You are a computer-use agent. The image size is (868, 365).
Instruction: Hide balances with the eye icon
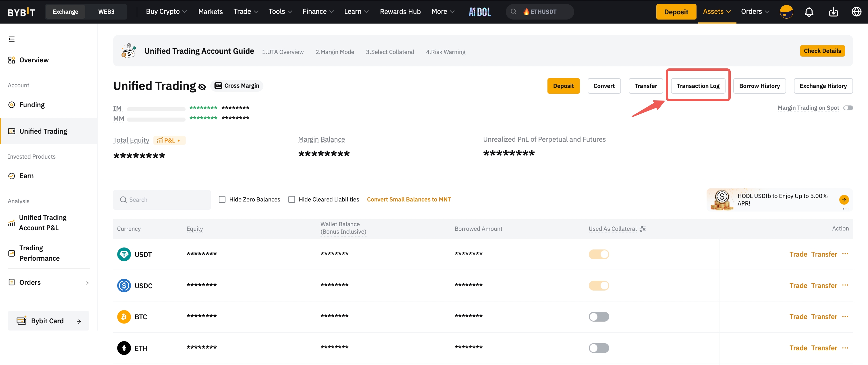[x=202, y=87]
